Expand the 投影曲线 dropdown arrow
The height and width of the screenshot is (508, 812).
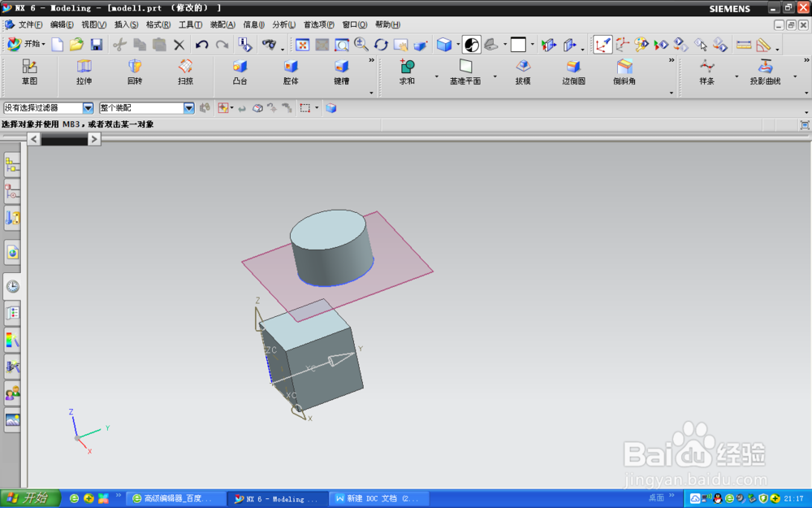tap(795, 76)
